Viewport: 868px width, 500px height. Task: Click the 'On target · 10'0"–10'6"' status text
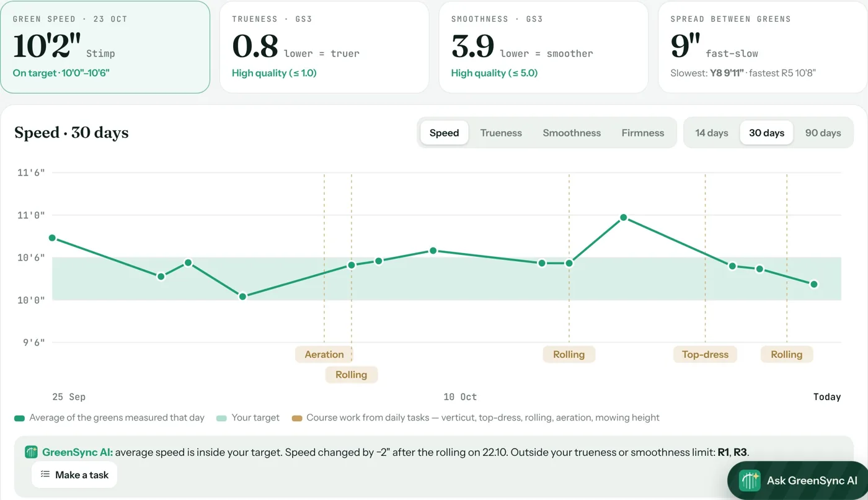pos(61,73)
